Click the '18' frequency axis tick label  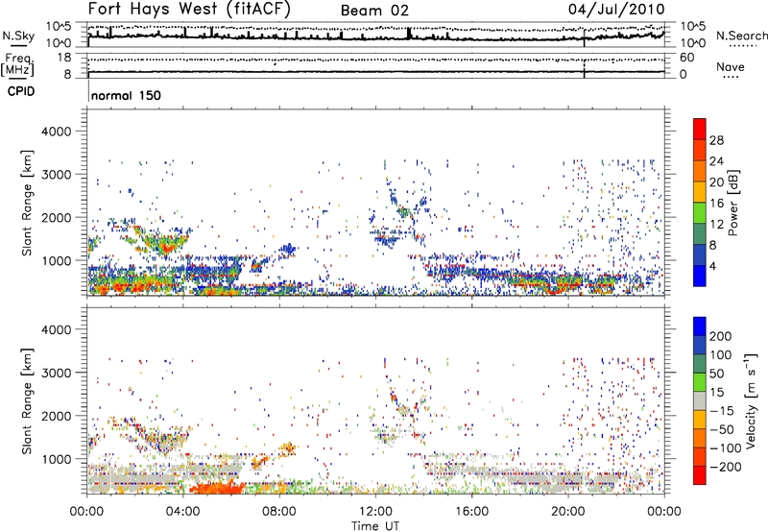(64, 58)
